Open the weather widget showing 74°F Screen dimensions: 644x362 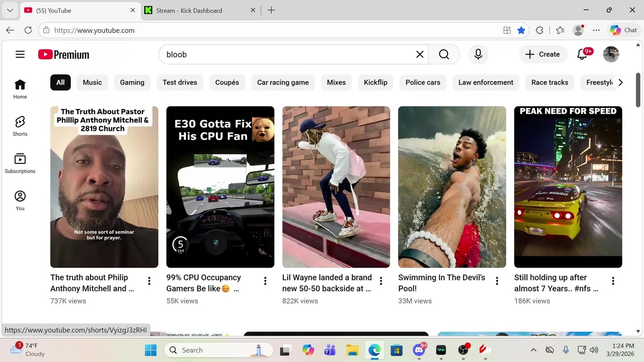[x=28, y=349]
